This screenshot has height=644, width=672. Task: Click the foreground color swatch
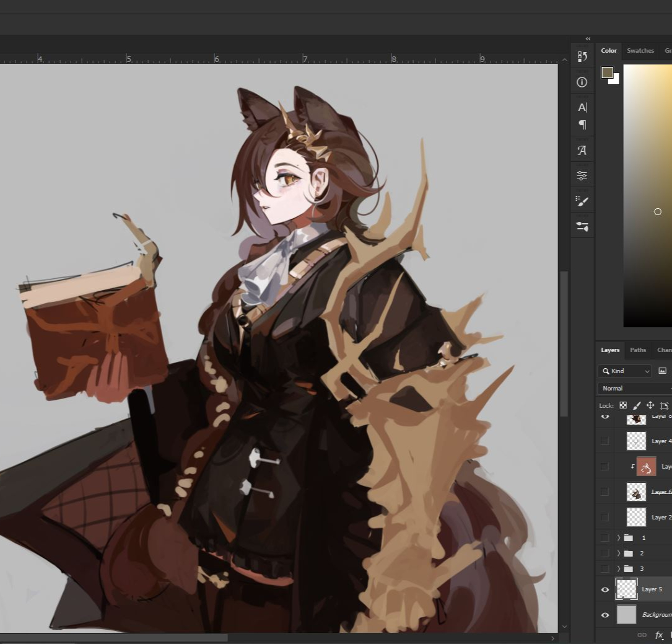click(607, 73)
